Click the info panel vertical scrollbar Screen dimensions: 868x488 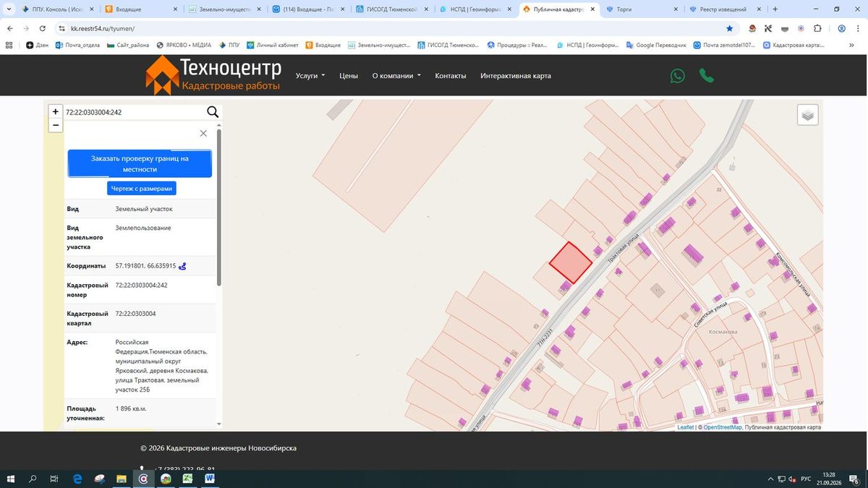click(219, 206)
